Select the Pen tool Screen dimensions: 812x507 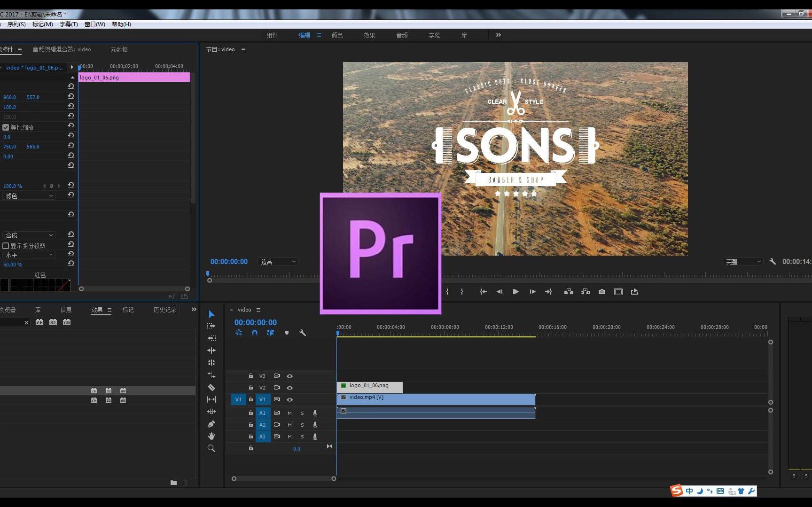pyautogui.click(x=211, y=424)
